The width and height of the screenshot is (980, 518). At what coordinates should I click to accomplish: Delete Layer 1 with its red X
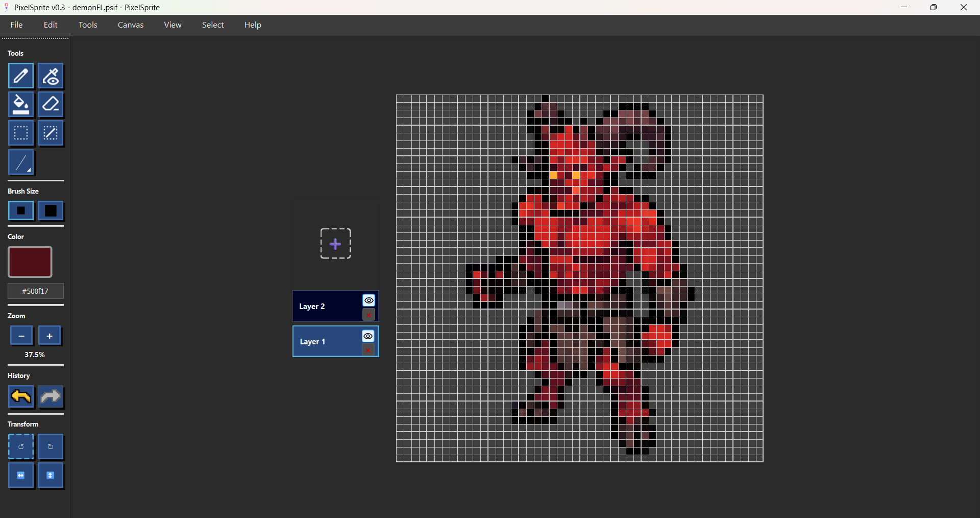pyautogui.click(x=368, y=350)
